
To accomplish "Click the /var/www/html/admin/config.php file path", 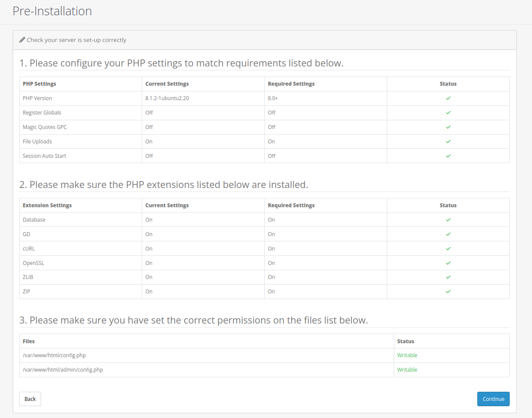I will (x=63, y=370).
